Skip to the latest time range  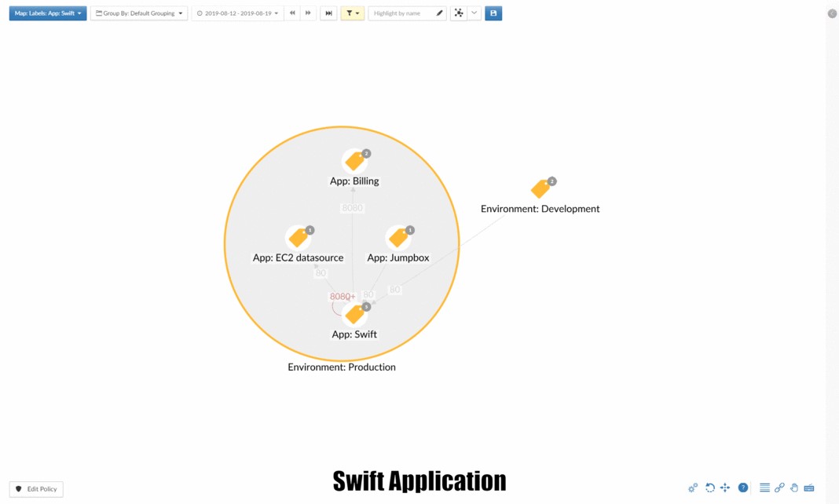(328, 13)
